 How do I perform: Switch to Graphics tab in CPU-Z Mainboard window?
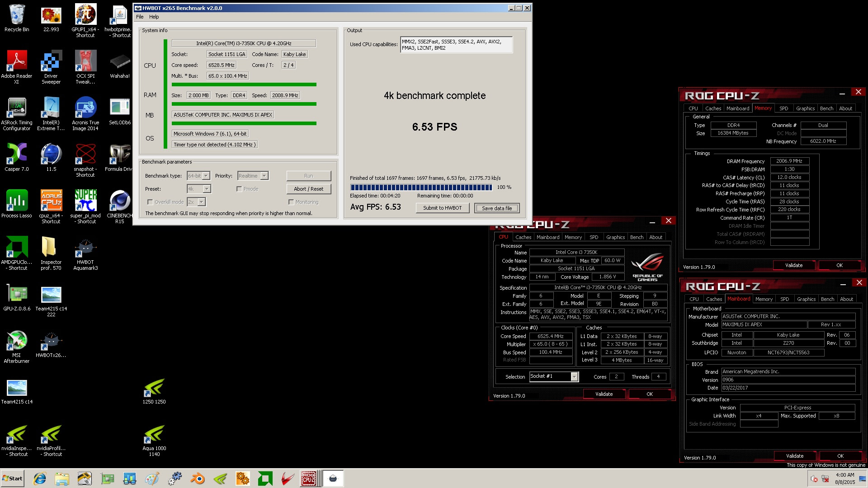pyautogui.click(x=806, y=299)
